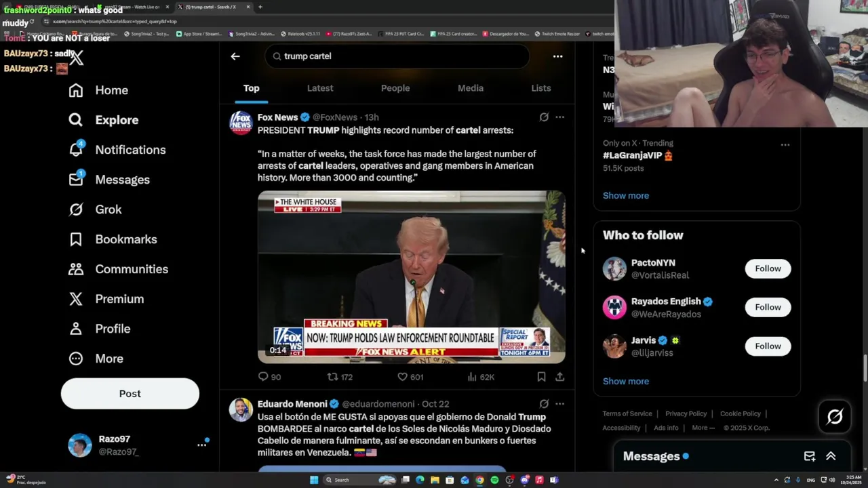This screenshot has height=488, width=868.
Task: Open the X logo home link
Action: [x=77, y=58]
